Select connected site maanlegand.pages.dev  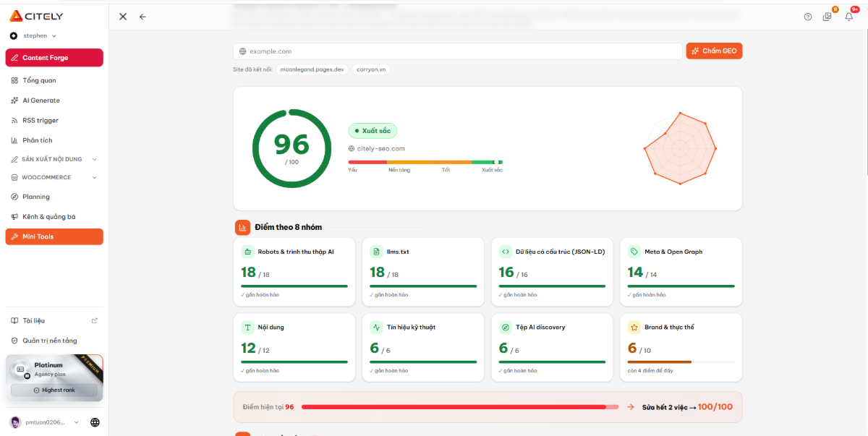tap(312, 69)
